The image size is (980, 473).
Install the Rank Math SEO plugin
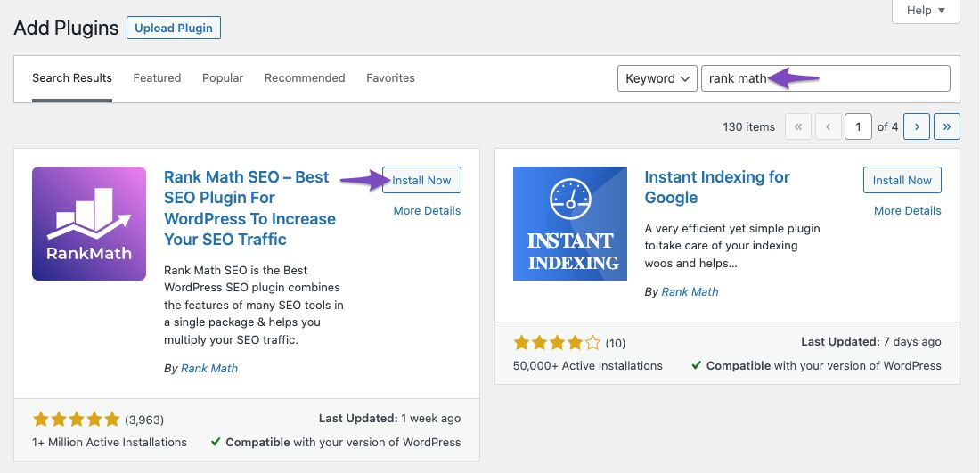coord(421,180)
